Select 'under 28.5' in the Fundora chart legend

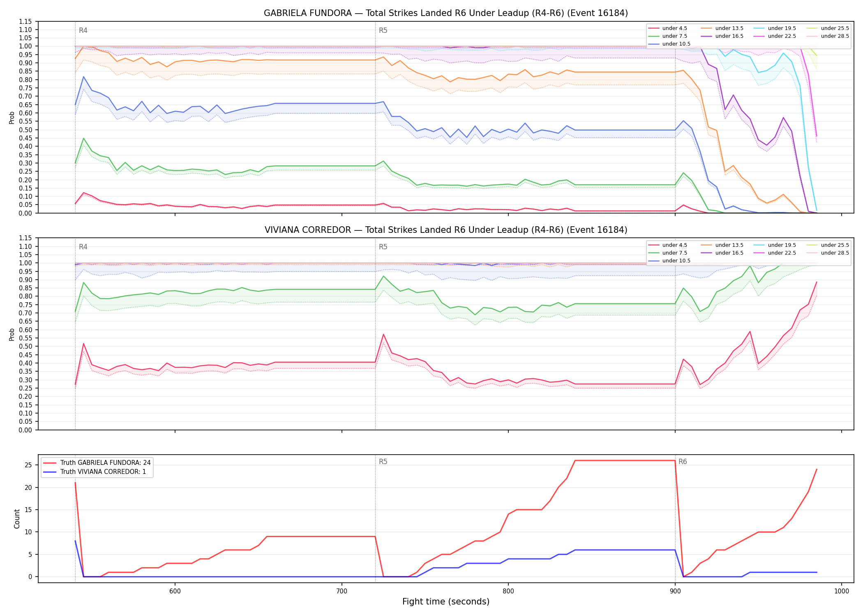coord(828,36)
